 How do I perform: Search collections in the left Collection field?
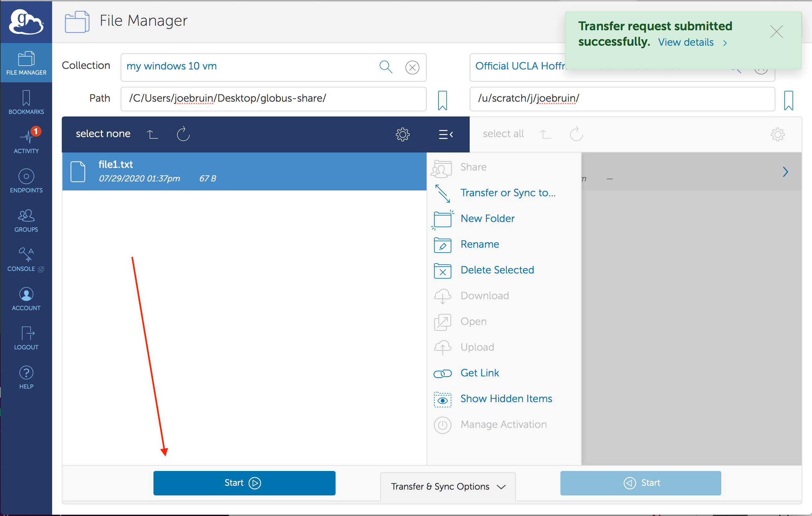(x=386, y=67)
